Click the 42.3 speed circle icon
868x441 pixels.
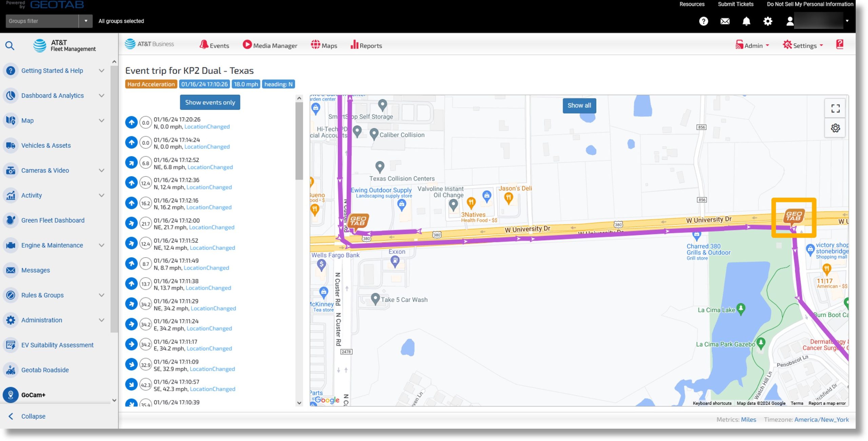tap(145, 385)
